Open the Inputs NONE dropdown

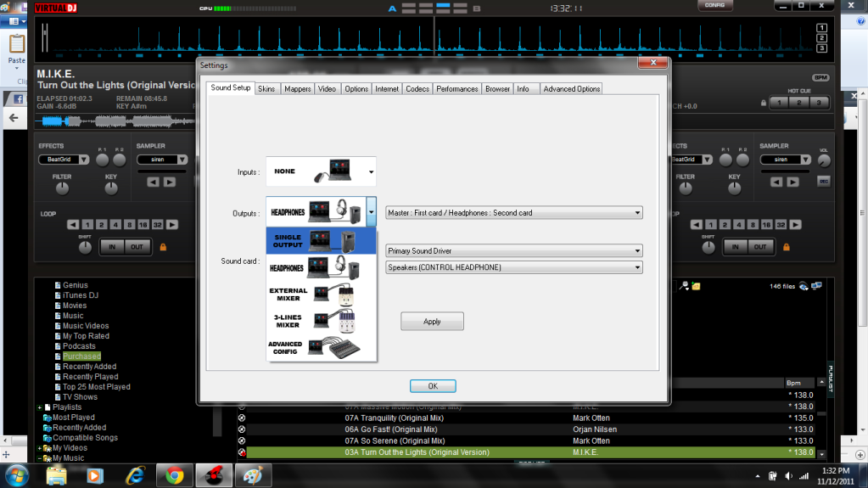(x=321, y=171)
